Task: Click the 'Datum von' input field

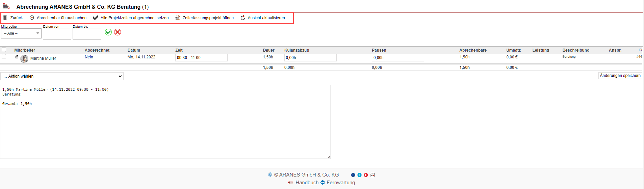Action: [x=57, y=34]
